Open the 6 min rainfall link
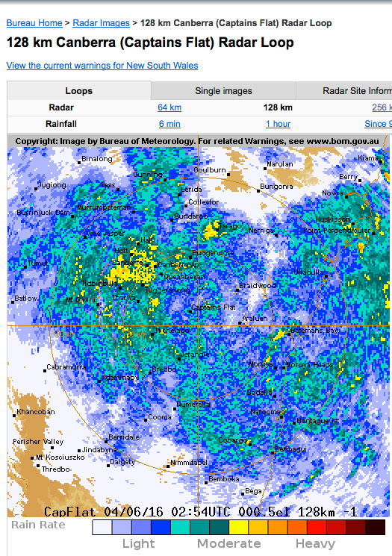392x556 pixels. 169,124
